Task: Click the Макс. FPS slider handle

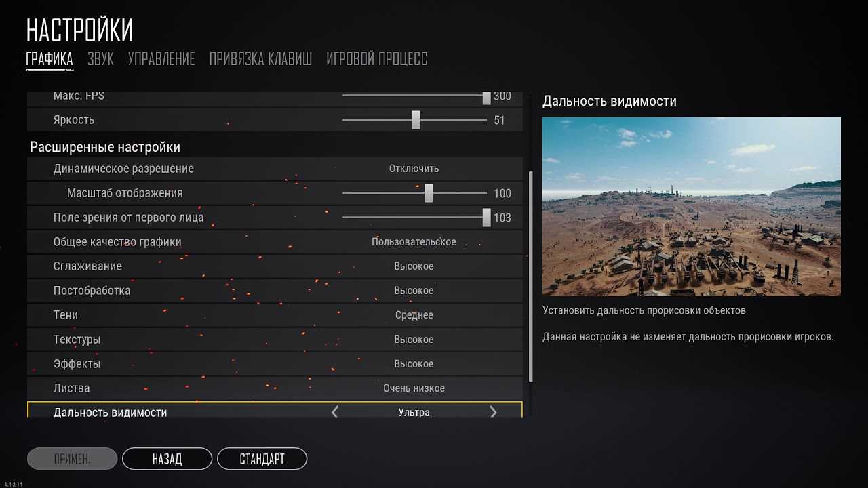Action: pyautogui.click(x=486, y=97)
